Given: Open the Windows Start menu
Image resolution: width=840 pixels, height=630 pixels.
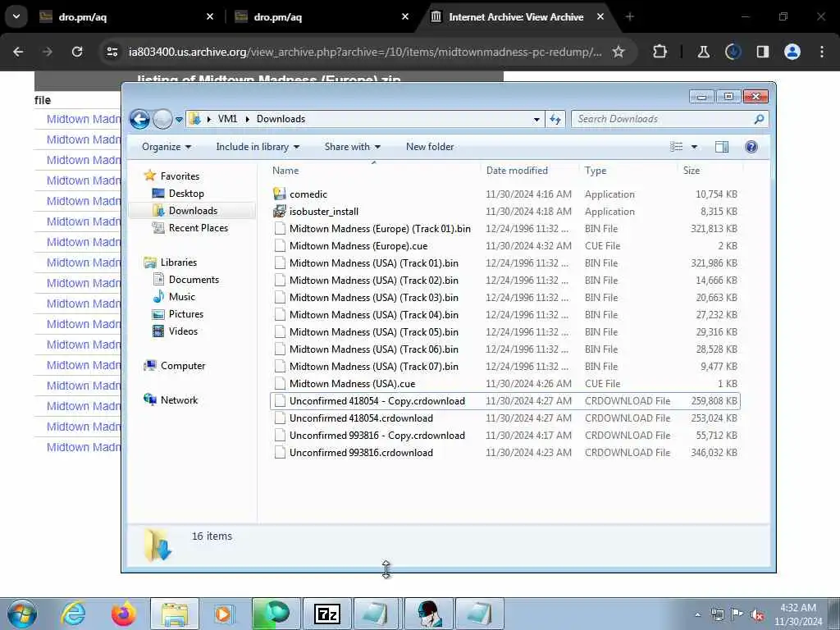Looking at the screenshot, I should tap(22, 614).
